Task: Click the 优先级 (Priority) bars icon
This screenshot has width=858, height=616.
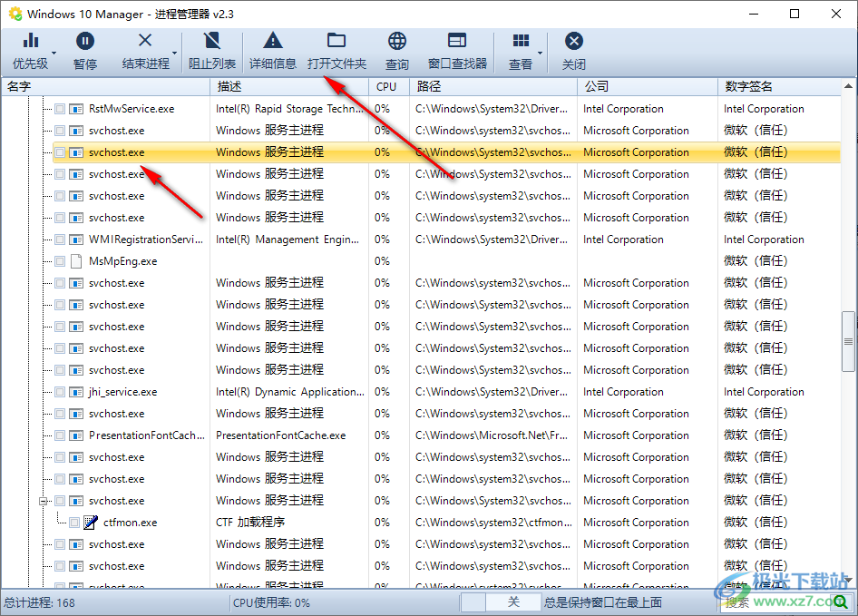Action: [x=32, y=40]
